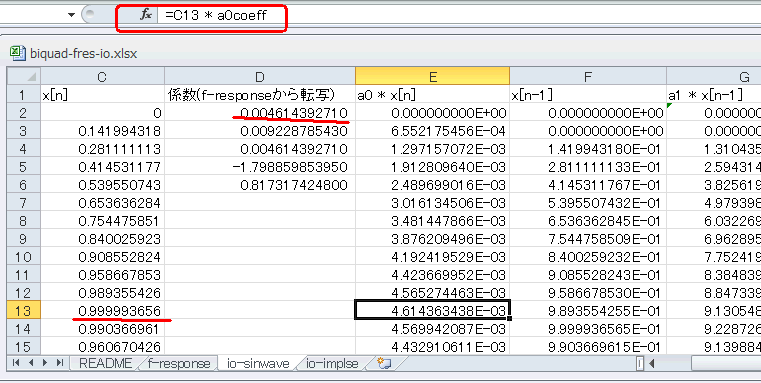Click the horizontal scrollbar left arrow

pos(651,363)
